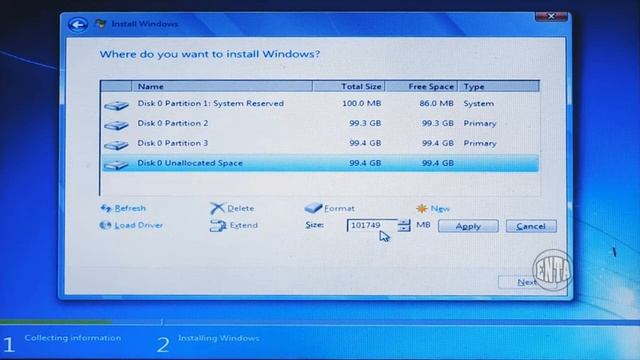The height and width of the screenshot is (360, 640).
Task: Click the 86.0 MB free space cell
Action: pos(436,104)
